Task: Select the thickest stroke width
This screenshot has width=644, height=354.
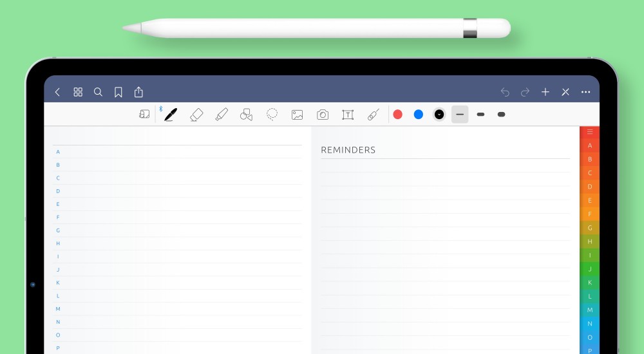Action: coord(501,115)
